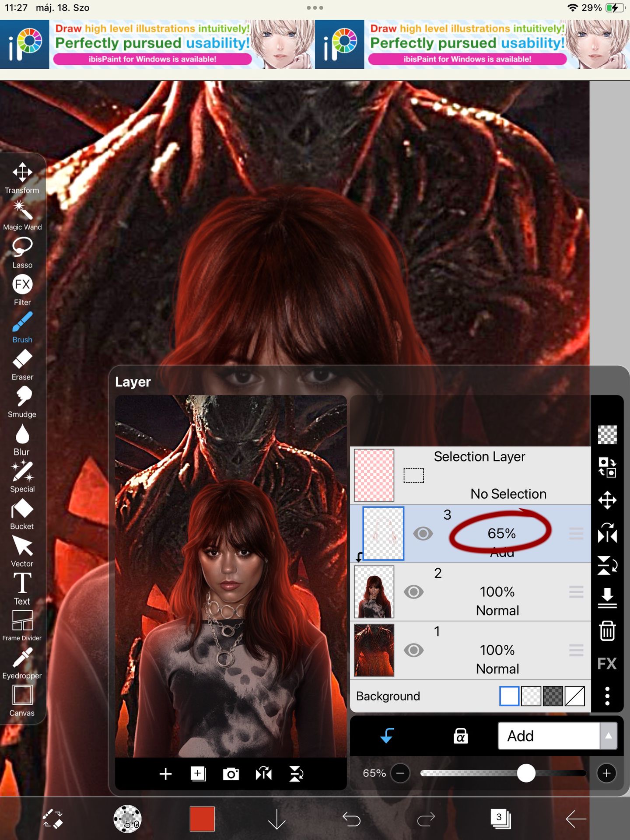Select the Lasso tool
This screenshot has width=630, height=840.
click(22, 252)
